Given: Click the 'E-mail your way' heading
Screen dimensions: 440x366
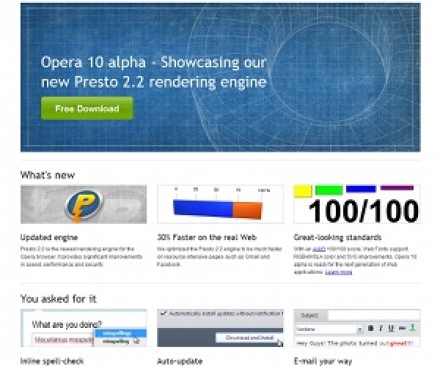Looking at the screenshot, I should coord(323,361).
